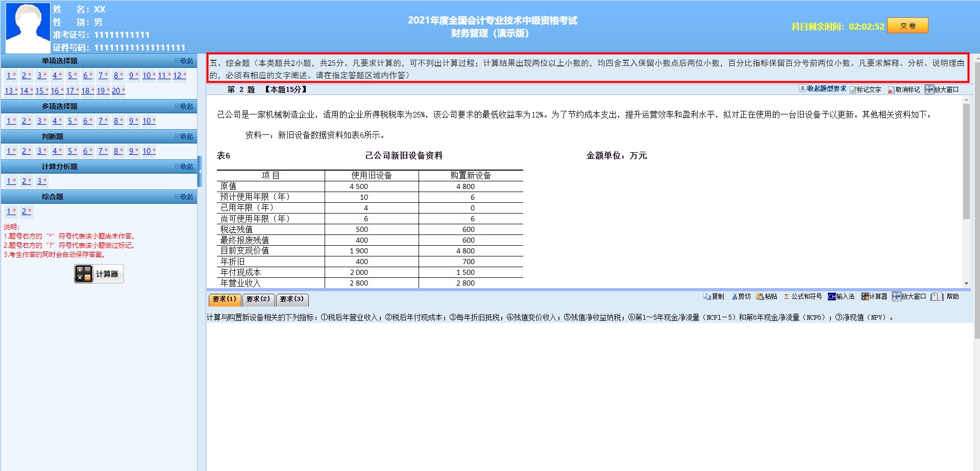
Task: Click 标记文字 to mark text
Action: tap(866, 89)
